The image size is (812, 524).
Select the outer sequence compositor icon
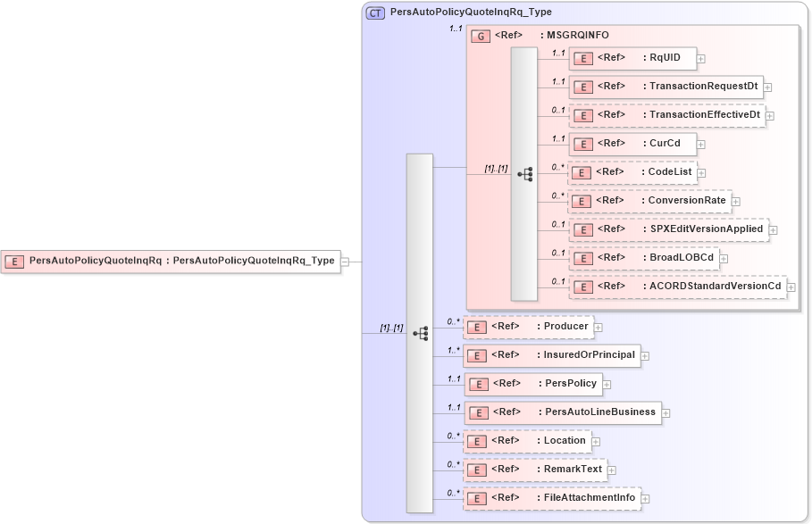(x=421, y=331)
